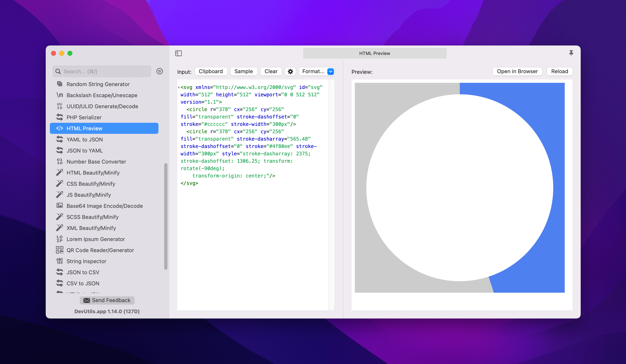
Task: Click the Base64 Image Encode/Decode icon
Action: tap(59, 206)
